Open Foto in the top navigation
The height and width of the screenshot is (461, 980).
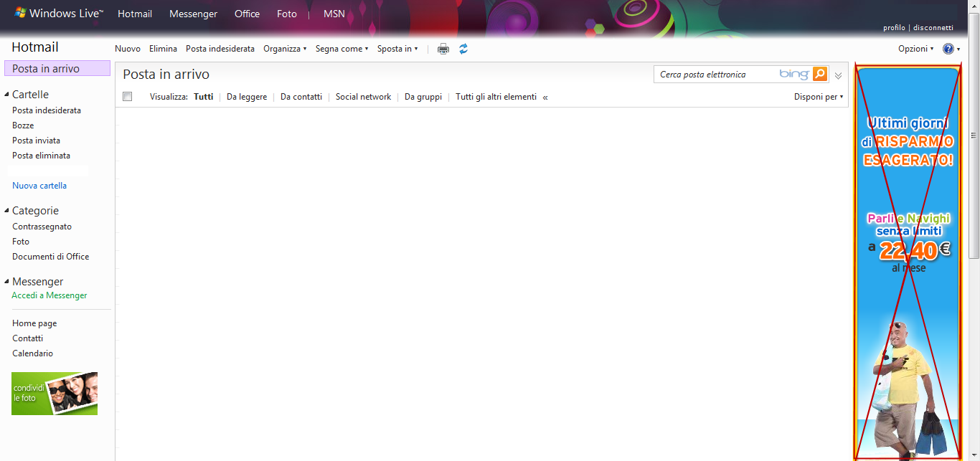(287, 14)
